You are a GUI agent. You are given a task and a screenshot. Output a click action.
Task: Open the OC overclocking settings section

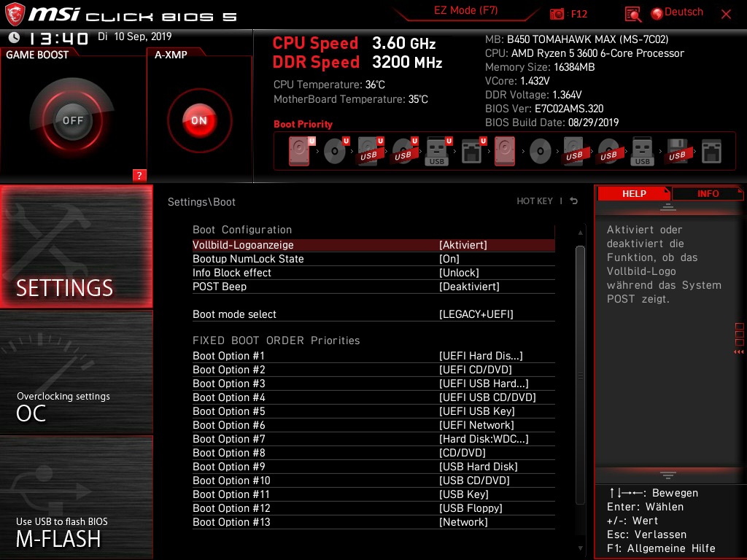point(76,373)
